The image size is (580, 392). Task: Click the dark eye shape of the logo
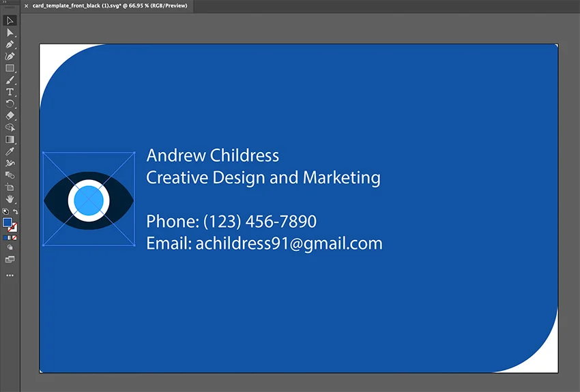point(54,200)
